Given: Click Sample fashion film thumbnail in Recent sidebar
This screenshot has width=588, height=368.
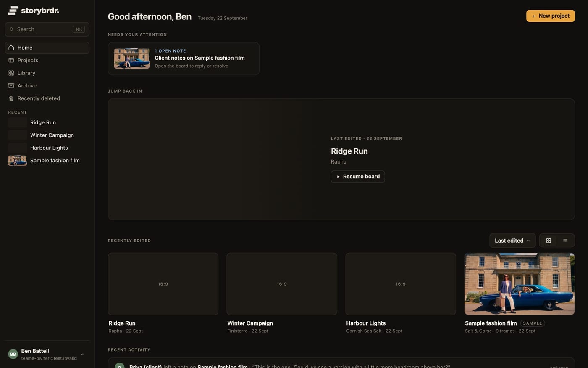Looking at the screenshot, I should coord(18,160).
